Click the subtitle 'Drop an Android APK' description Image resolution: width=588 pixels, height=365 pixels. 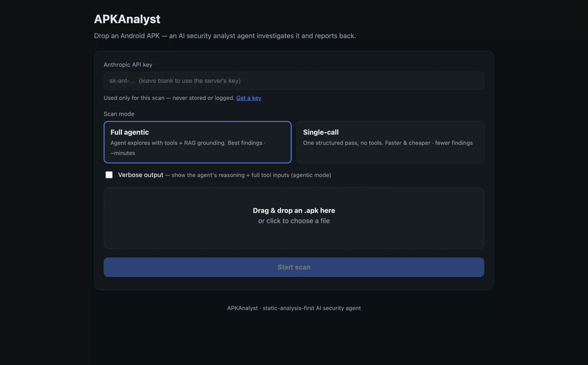tap(225, 36)
